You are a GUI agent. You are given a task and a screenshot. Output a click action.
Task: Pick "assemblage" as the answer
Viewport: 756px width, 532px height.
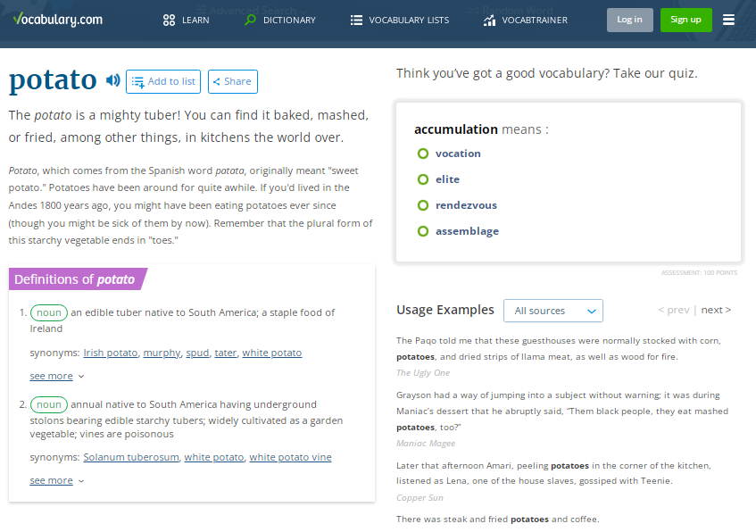(423, 231)
